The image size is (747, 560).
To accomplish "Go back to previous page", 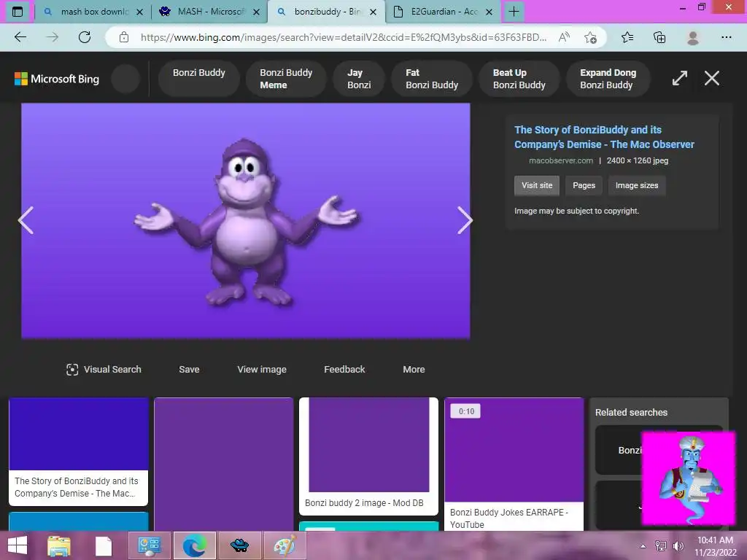I will coord(20,37).
